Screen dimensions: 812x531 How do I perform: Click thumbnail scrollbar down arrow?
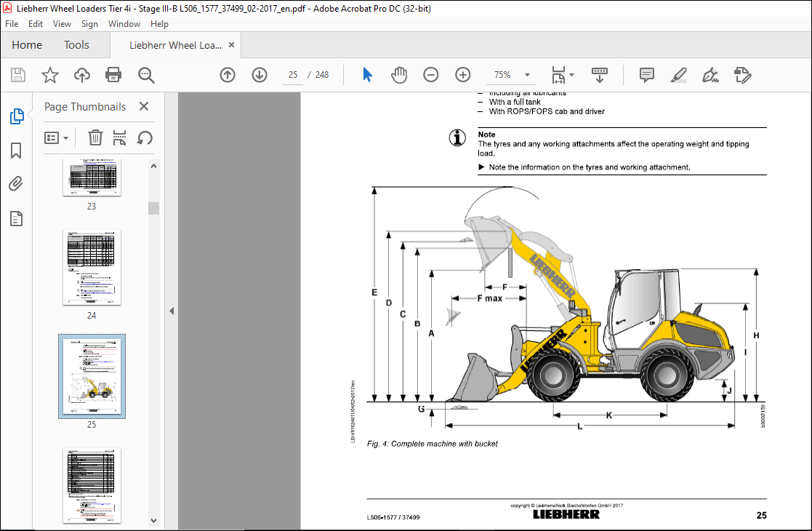pos(153,521)
